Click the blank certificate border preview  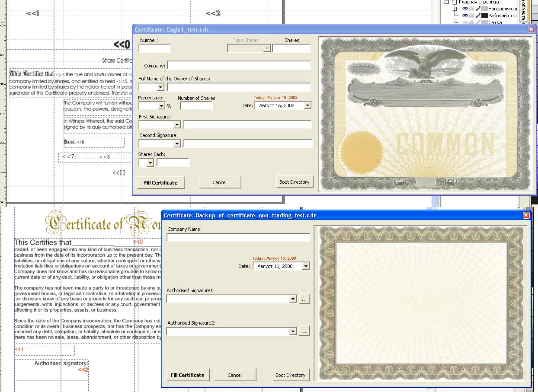pyautogui.click(x=422, y=303)
